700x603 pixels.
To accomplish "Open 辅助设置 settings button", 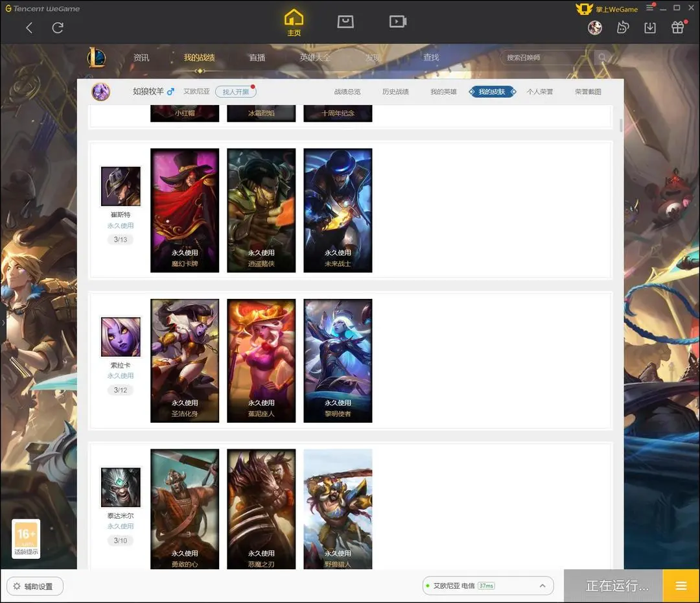I will tap(35, 586).
